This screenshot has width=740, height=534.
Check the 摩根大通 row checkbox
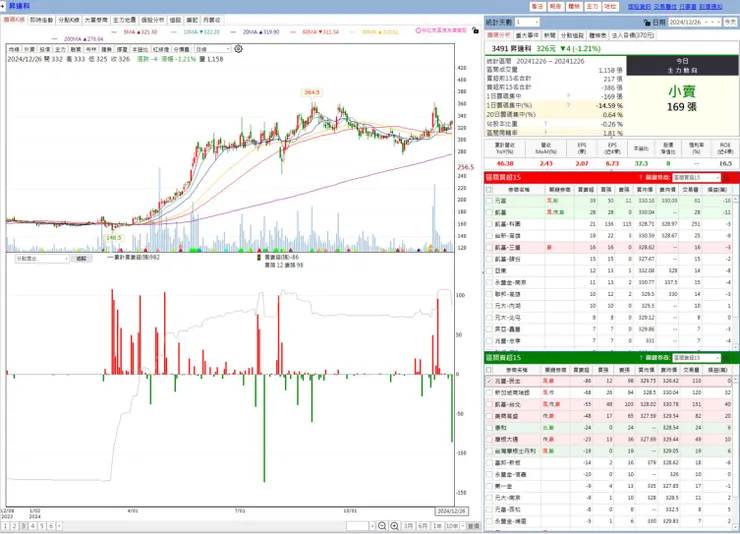[x=489, y=439]
